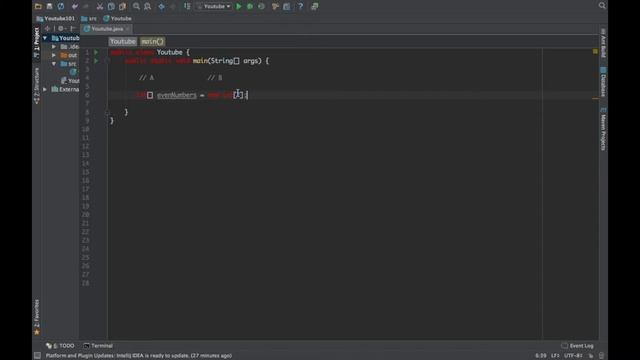Click Youtube class breadcrumb in navigation bar
The width and height of the screenshot is (640, 360).
[118, 19]
